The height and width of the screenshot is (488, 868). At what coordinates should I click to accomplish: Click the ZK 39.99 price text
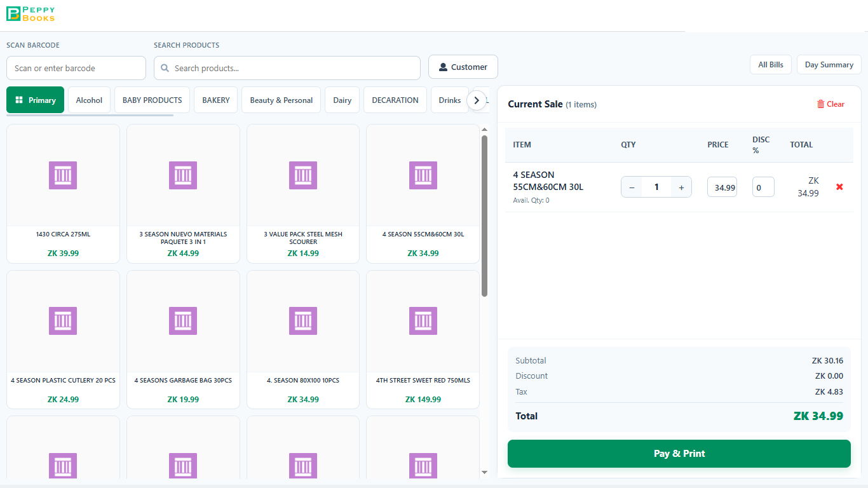[x=63, y=254]
